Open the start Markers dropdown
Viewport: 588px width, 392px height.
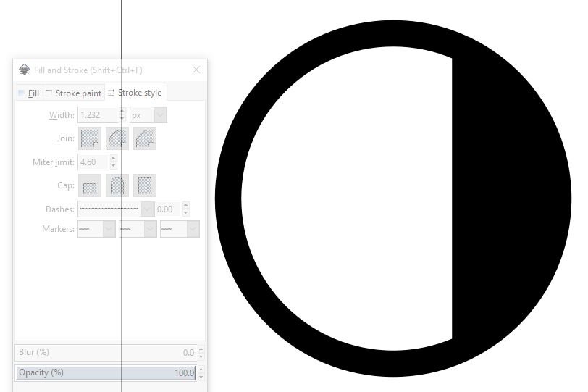pyautogui.click(x=96, y=229)
